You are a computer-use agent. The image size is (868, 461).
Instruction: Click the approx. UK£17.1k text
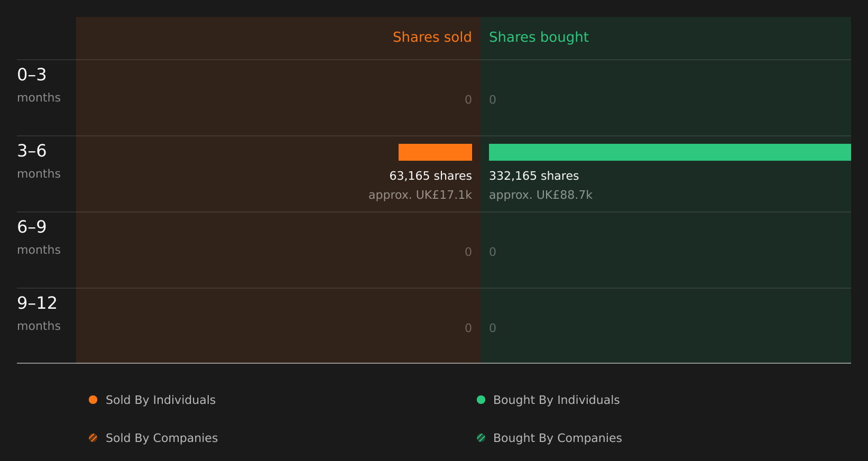pos(420,195)
